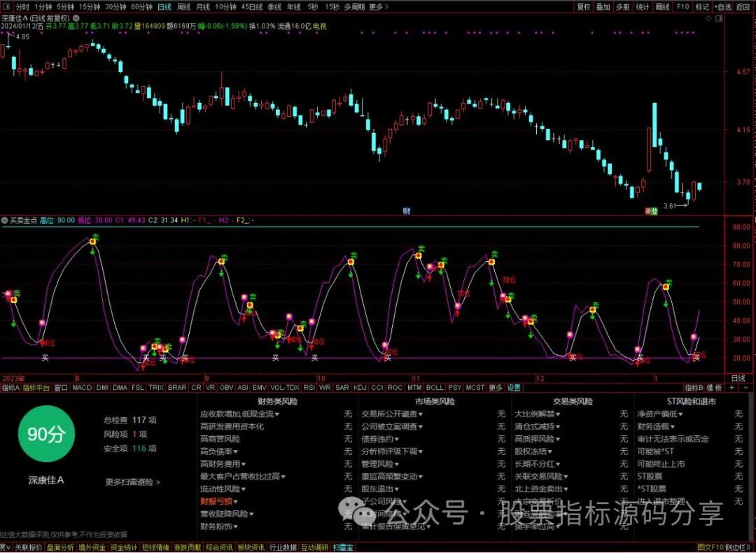Open the 盘面分析 bottom tab

pos(60,547)
